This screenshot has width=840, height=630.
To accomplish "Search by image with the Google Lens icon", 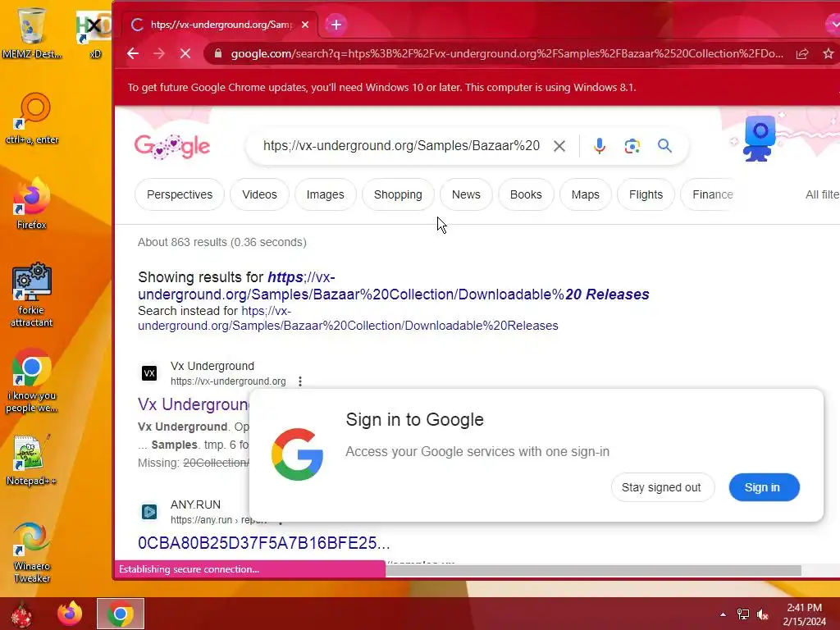I will [x=632, y=146].
